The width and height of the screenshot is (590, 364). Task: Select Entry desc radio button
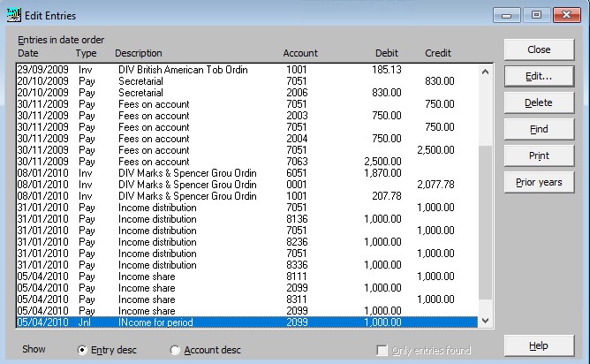tap(81, 350)
